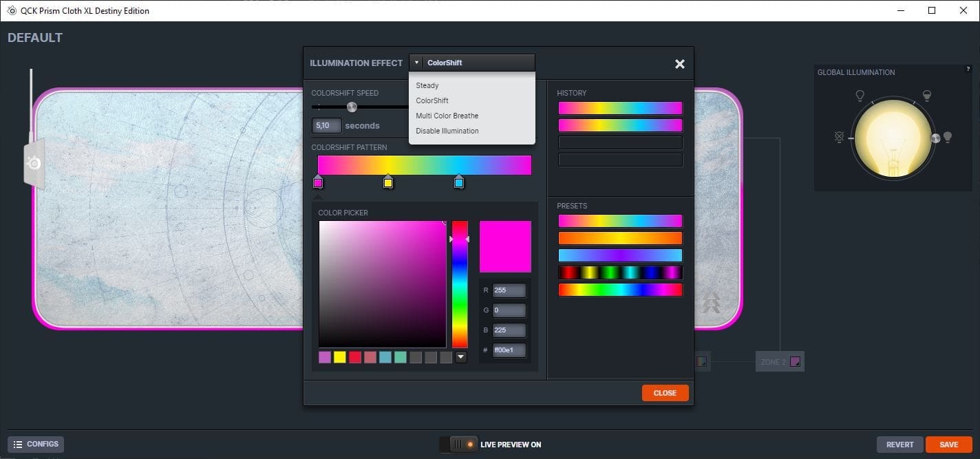Click the G value field
This screenshot has height=459, width=980.
pos(509,310)
